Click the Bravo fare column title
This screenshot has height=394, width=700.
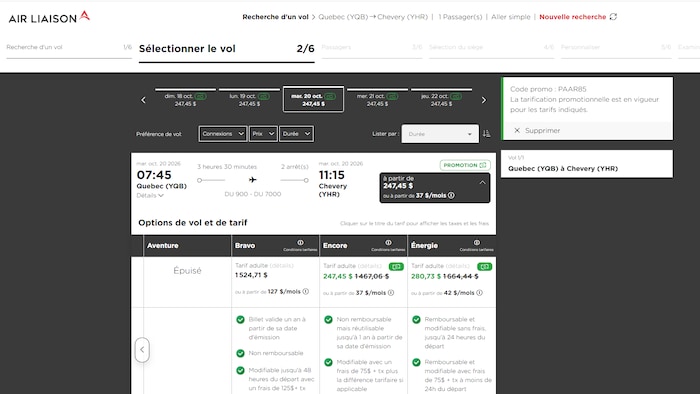(245, 245)
